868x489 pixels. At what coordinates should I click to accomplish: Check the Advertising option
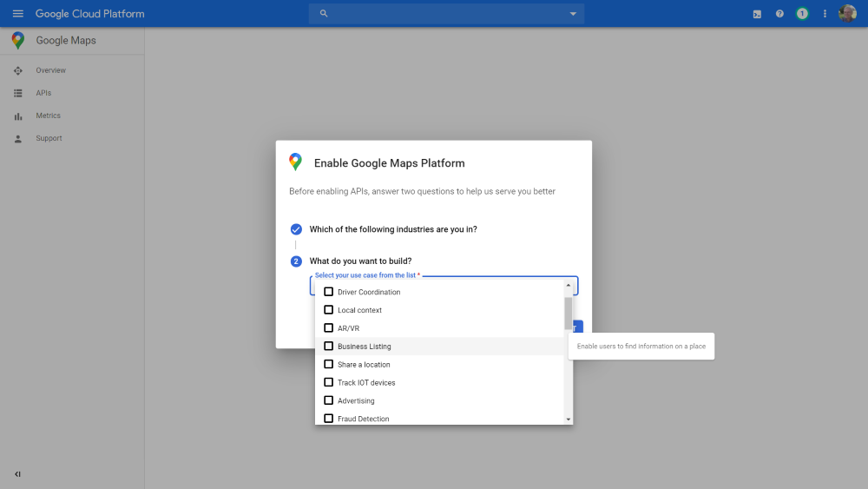[x=328, y=400]
